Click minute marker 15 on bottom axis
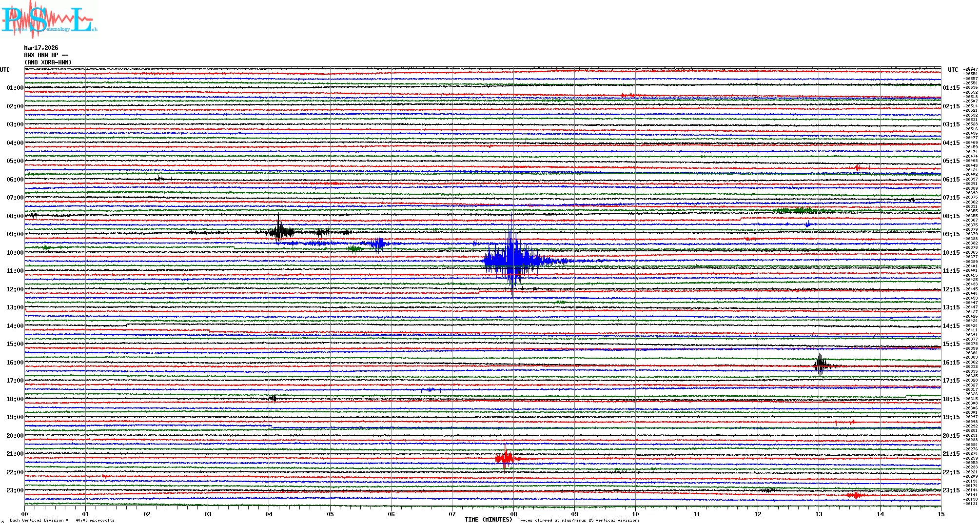The width and height of the screenshot is (980, 527). [941, 514]
